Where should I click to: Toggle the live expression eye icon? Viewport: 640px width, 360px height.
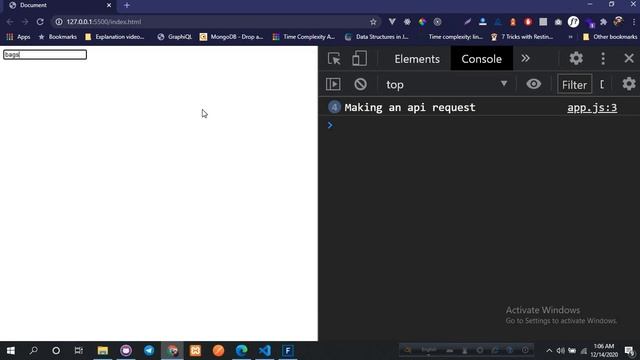pyautogui.click(x=533, y=84)
